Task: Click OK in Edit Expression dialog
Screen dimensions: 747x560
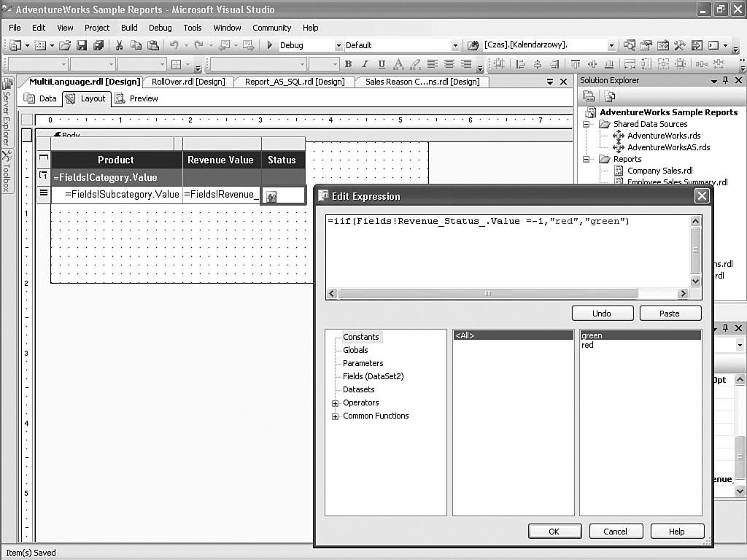Action: 554,532
